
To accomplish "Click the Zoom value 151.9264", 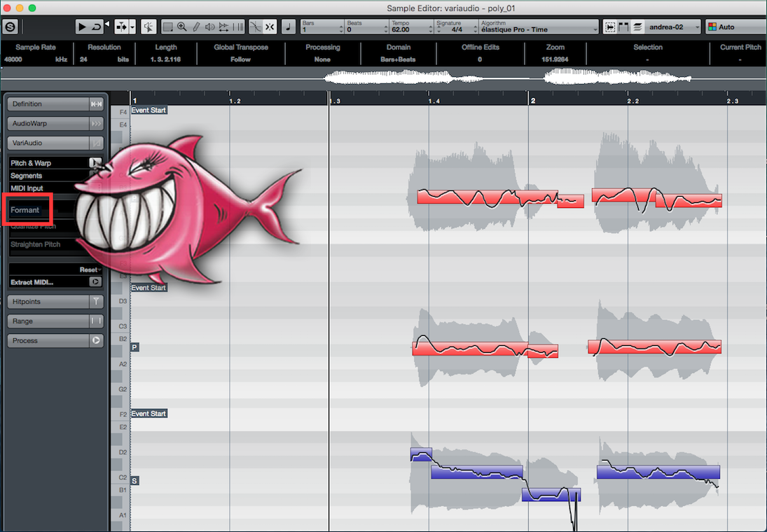I will (555, 59).
